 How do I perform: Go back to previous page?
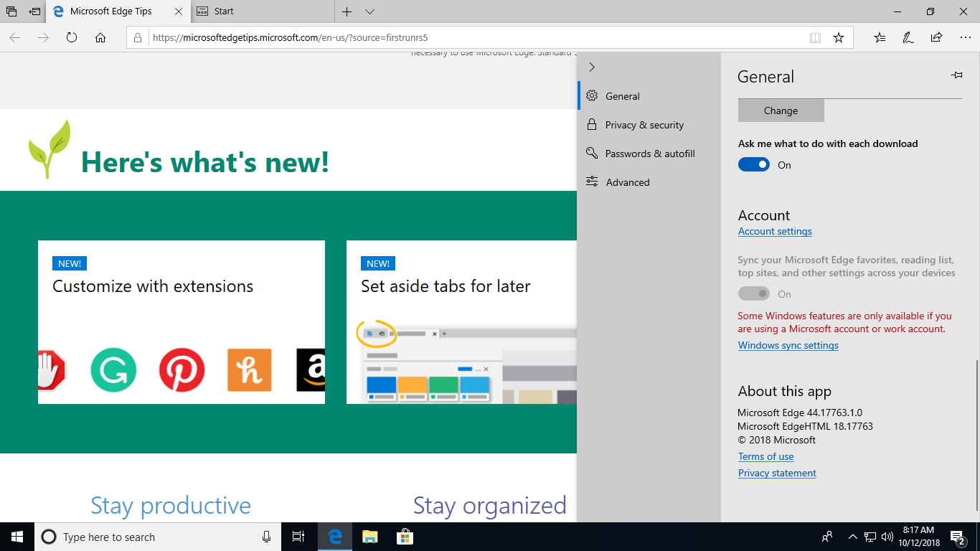pyautogui.click(x=15, y=37)
